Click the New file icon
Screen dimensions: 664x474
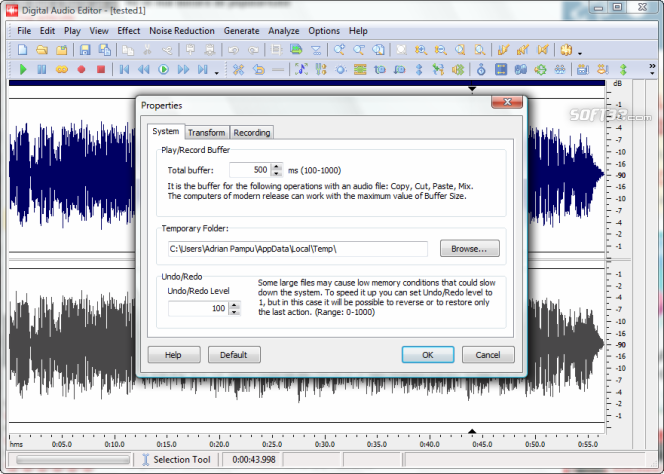[22, 49]
